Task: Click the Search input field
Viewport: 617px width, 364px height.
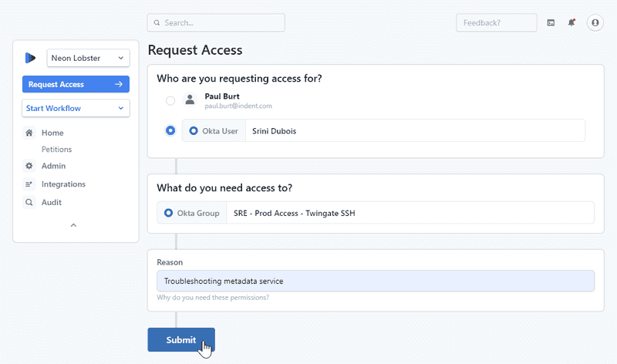Action: point(216,23)
